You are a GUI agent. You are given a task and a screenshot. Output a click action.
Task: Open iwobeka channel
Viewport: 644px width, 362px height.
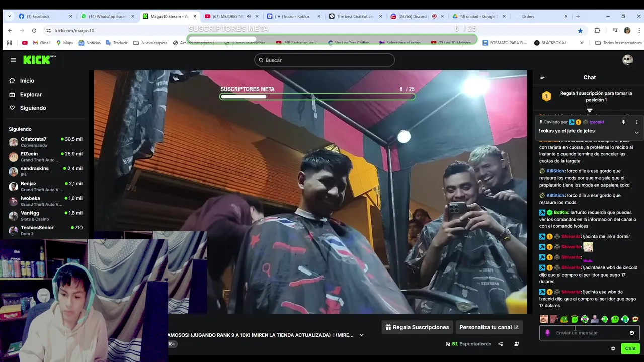[x=45, y=201]
